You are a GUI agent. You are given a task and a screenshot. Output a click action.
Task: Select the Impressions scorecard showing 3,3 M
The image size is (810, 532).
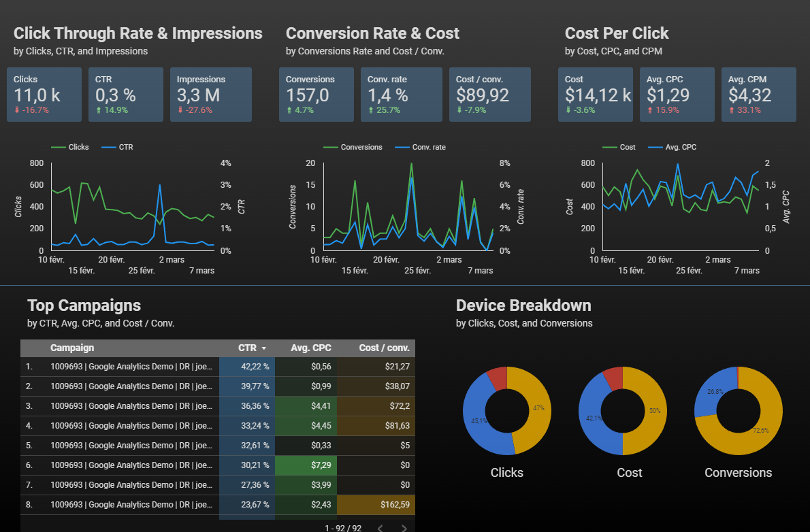pos(211,95)
